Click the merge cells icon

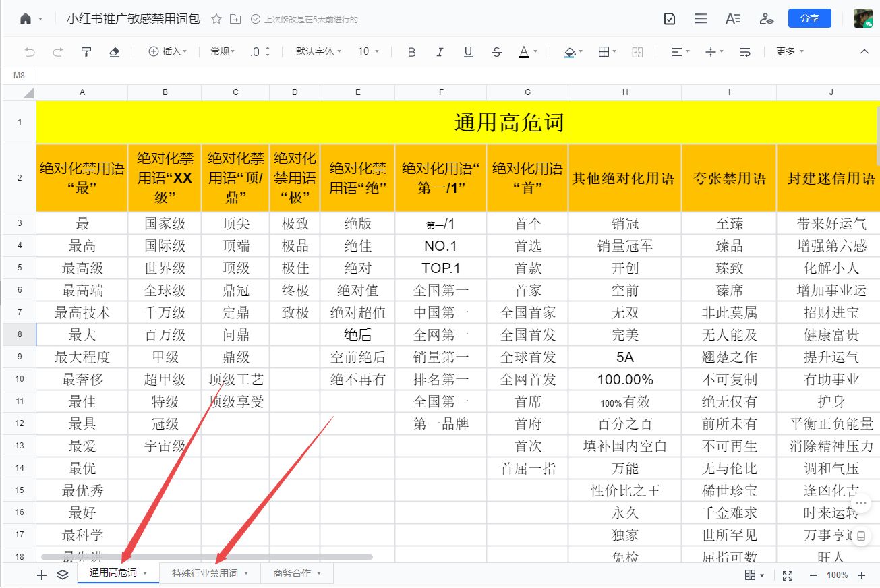(637, 51)
